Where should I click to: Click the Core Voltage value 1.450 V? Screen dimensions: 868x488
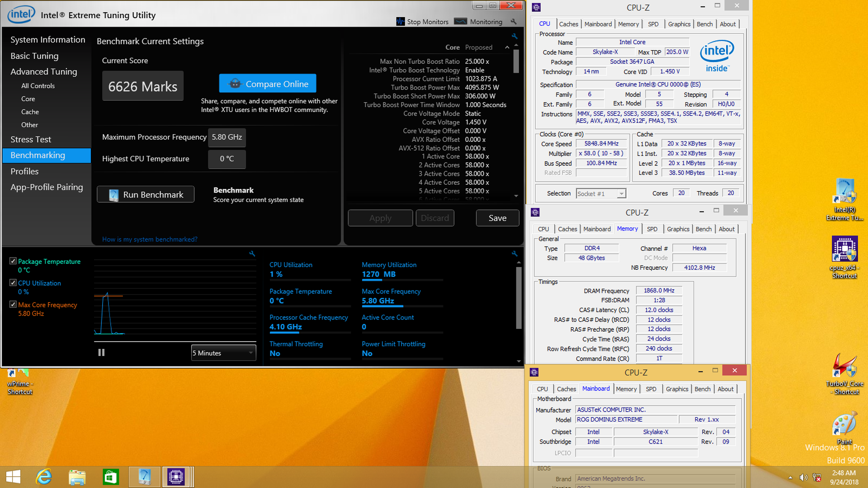(x=476, y=122)
